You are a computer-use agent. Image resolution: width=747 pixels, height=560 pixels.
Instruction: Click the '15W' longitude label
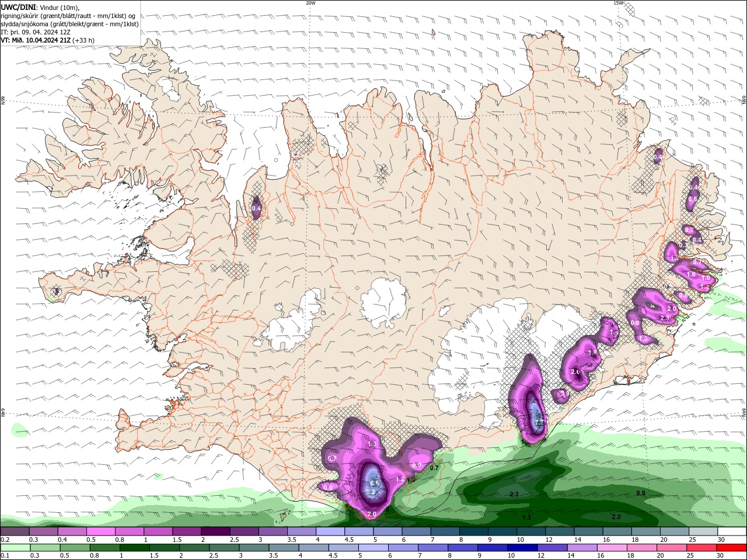[618, 3]
